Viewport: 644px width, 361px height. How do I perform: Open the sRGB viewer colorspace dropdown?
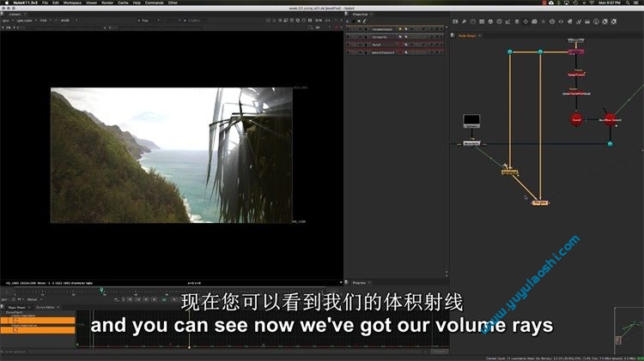click(68, 20)
